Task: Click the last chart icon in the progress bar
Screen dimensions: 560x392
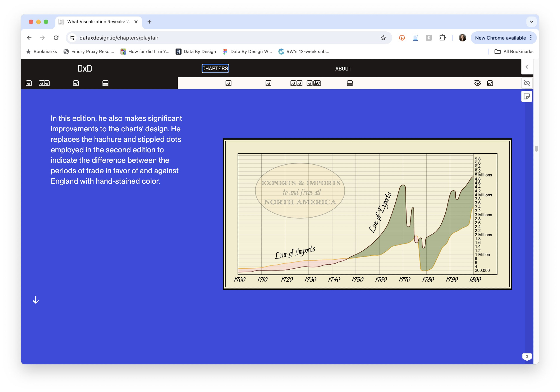Action: [x=490, y=83]
